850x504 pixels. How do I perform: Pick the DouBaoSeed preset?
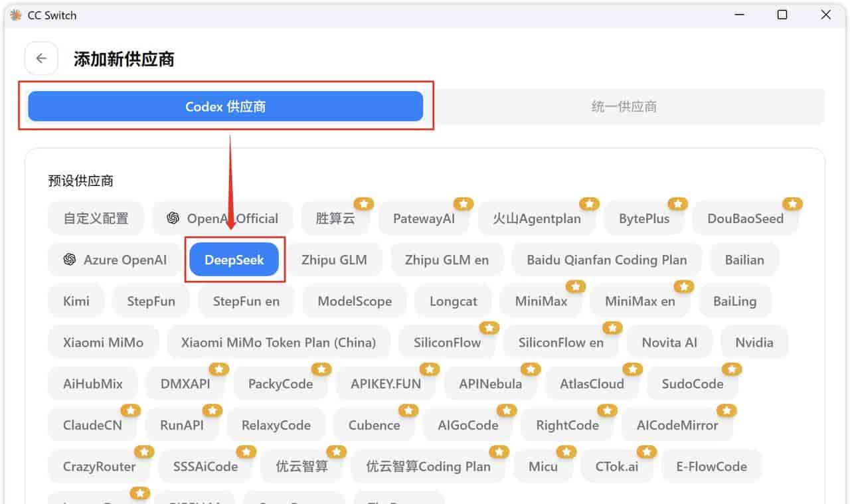(745, 218)
